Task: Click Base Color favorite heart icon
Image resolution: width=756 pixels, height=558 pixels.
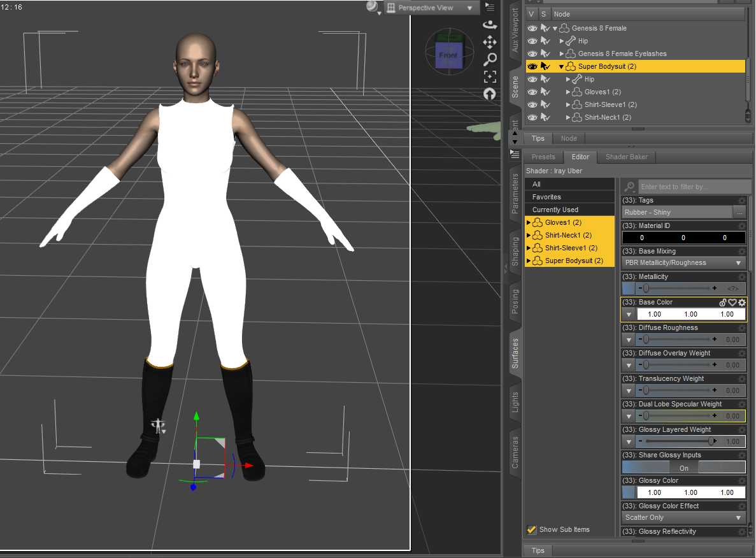Action: [732, 303]
